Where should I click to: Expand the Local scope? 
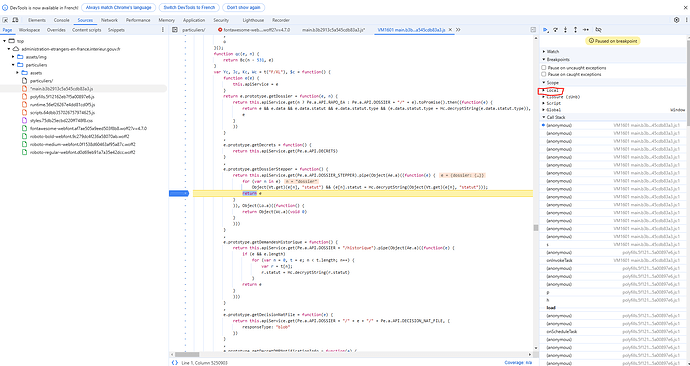(552, 90)
